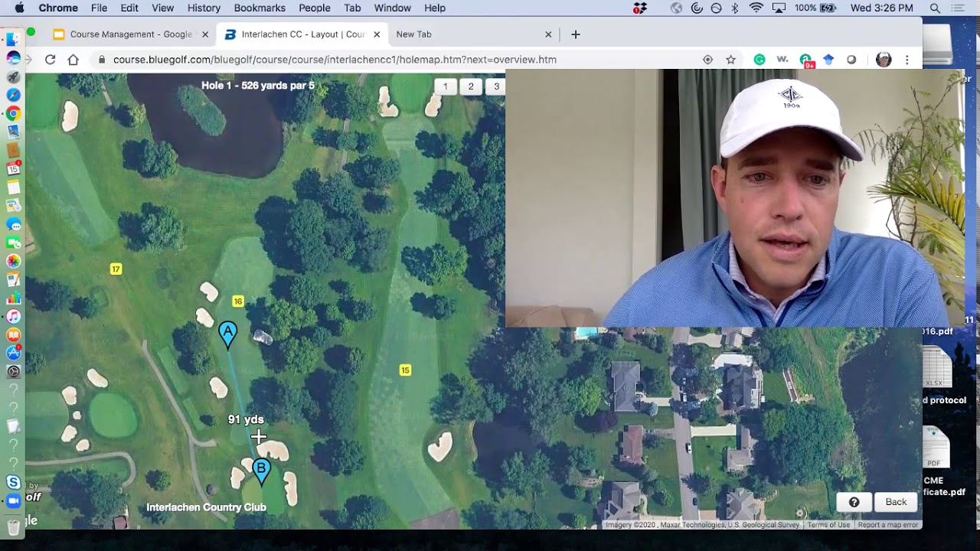Open the help question mark button
This screenshot has width=980, height=551.
[x=854, y=502]
